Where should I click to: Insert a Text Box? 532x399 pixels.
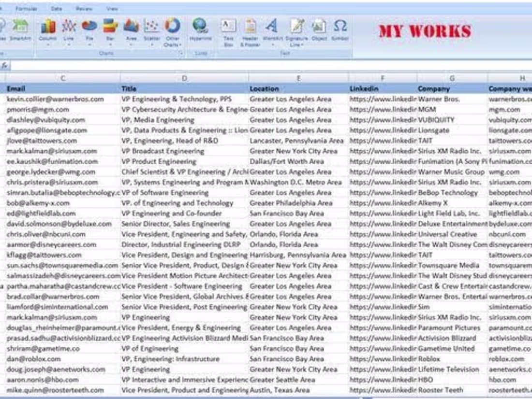point(228,32)
